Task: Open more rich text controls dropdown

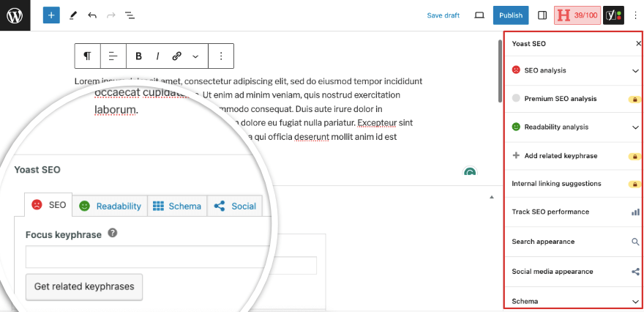Action: pyautogui.click(x=195, y=56)
